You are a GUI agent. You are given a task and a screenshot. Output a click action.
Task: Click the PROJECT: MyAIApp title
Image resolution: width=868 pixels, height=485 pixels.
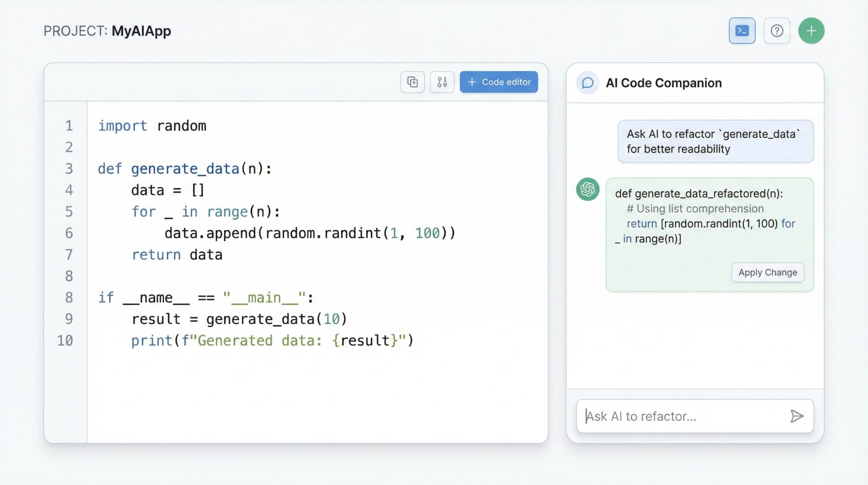107,31
